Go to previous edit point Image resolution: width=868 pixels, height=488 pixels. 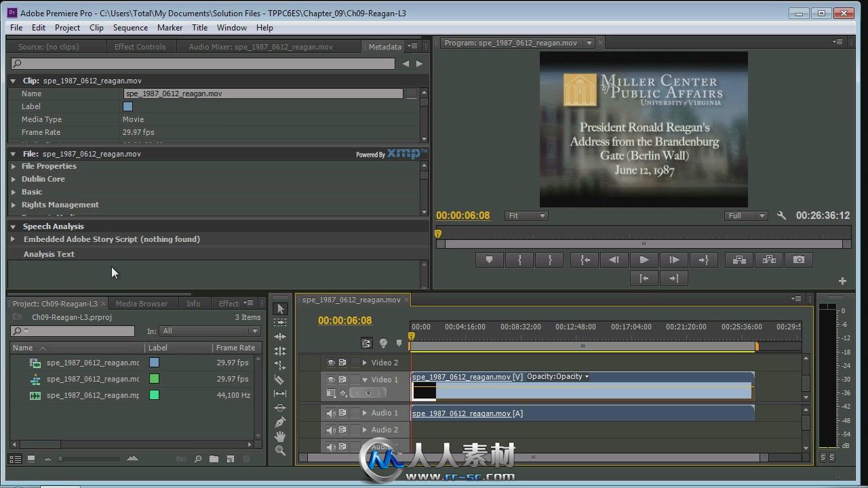click(644, 278)
